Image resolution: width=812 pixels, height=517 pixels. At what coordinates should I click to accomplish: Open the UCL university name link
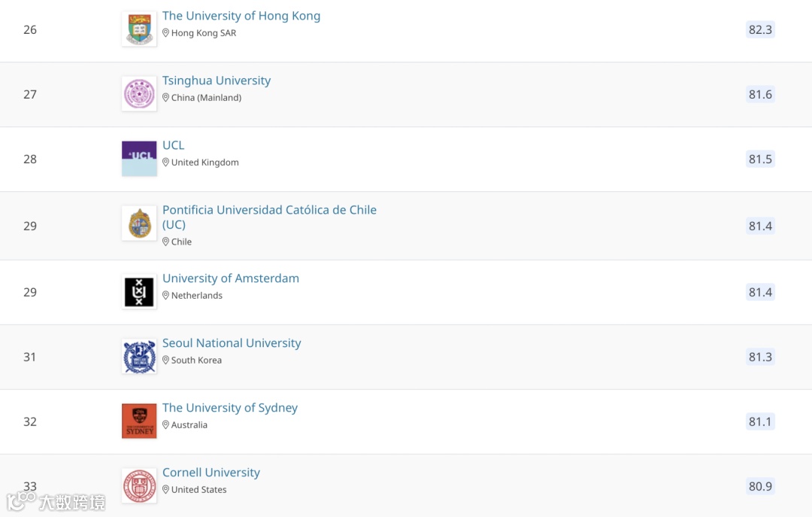click(173, 145)
